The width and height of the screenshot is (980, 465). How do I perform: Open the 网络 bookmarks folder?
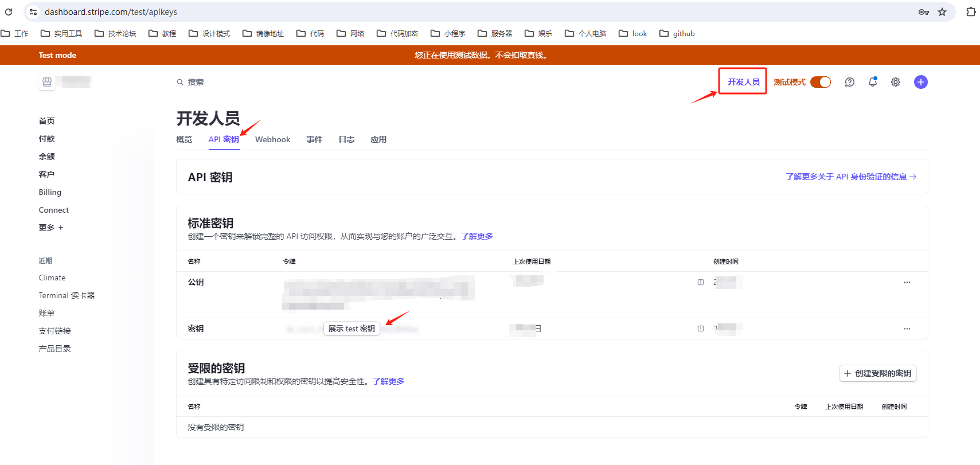point(350,33)
